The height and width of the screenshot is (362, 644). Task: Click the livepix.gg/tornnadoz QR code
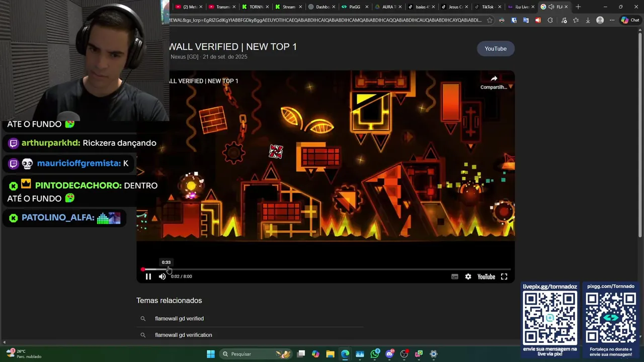[550, 319]
